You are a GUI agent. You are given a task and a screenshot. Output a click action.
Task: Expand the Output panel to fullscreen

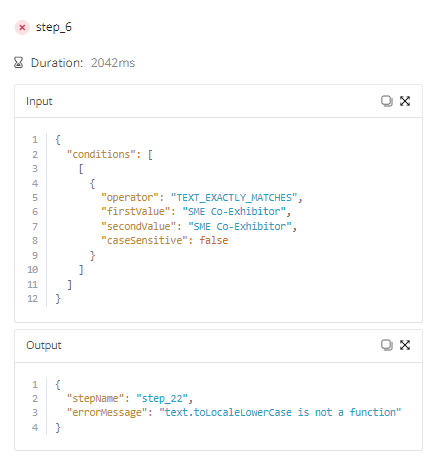(405, 345)
